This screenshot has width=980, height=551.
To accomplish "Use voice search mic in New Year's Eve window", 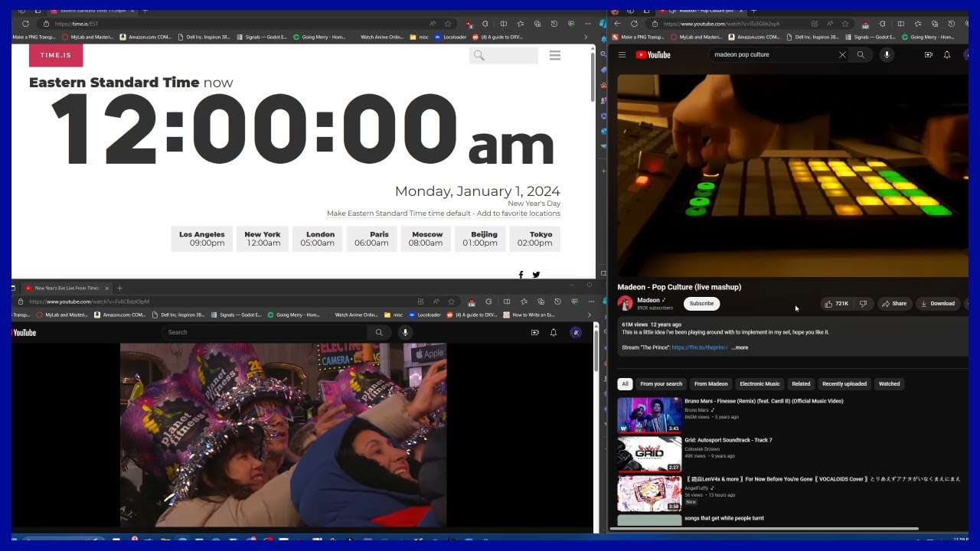I will click(x=405, y=333).
